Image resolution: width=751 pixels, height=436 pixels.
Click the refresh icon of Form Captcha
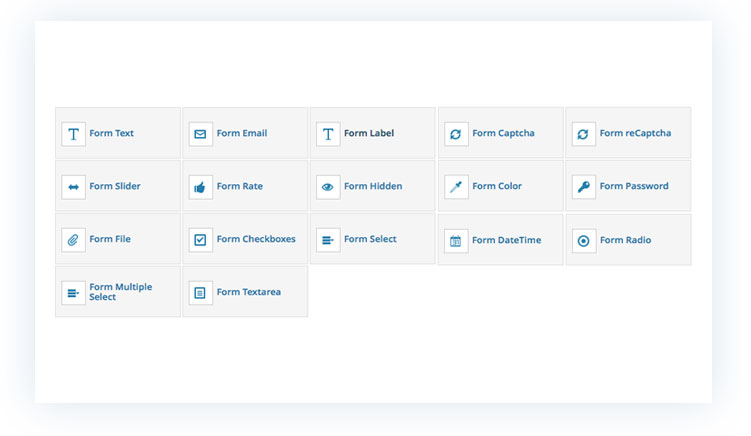coord(456,134)
